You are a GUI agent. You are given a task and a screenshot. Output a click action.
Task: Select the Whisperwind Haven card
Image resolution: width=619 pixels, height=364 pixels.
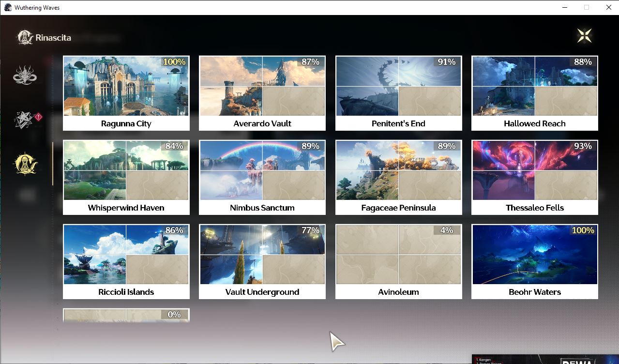[126, 178]
